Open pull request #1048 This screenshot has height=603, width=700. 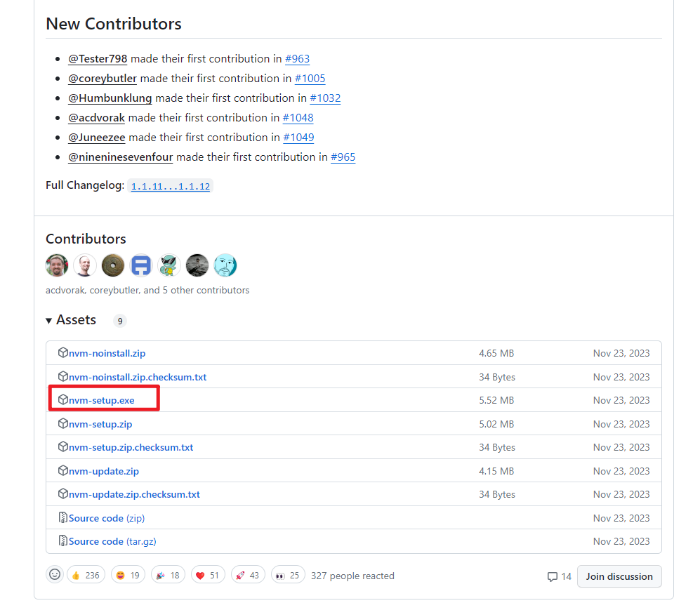point(298,118)
